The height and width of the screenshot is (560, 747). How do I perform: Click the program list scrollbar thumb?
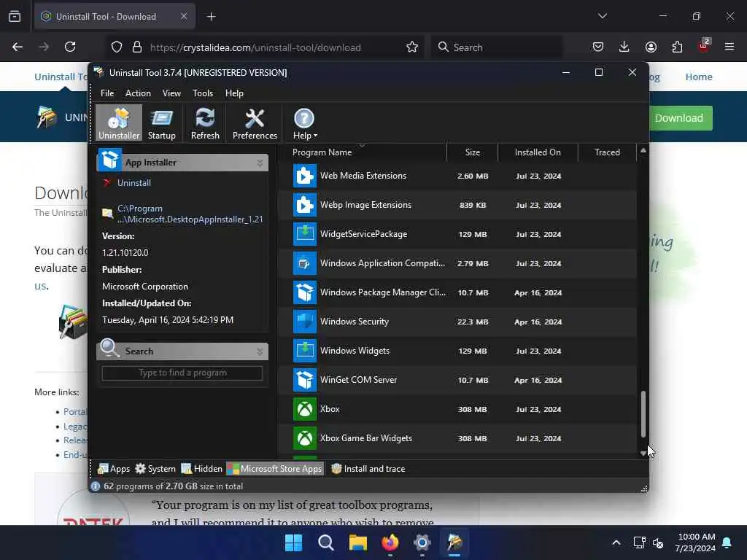(643, 414)
